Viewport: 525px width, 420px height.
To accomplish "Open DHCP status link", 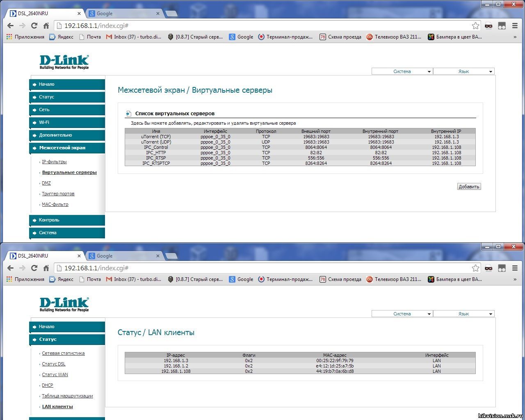I will [x=48, y=386].
